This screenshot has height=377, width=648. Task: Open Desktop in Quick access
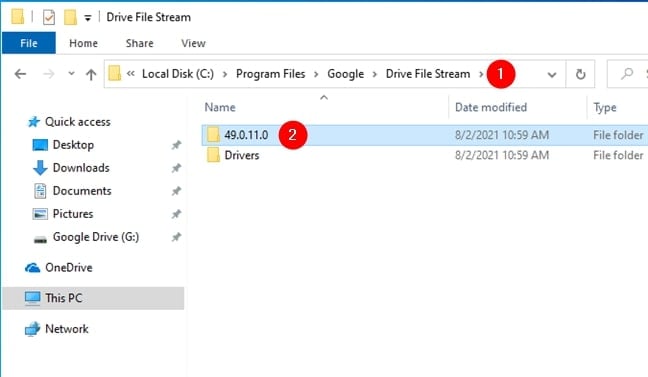[x=73, y=145]
